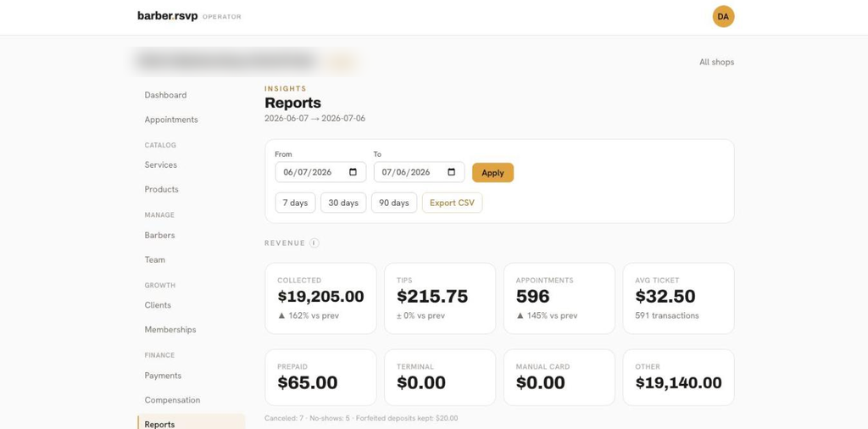Image resolution: width=868 pixels, height=429 pixels.
Task: Open Appointments in sidebar
Action: tap(171, 120)
